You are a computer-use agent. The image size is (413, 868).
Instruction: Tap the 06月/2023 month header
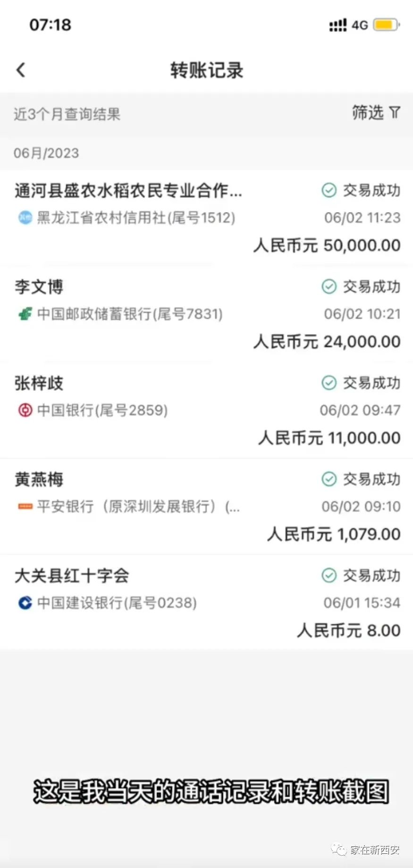(x=46, y=153)
